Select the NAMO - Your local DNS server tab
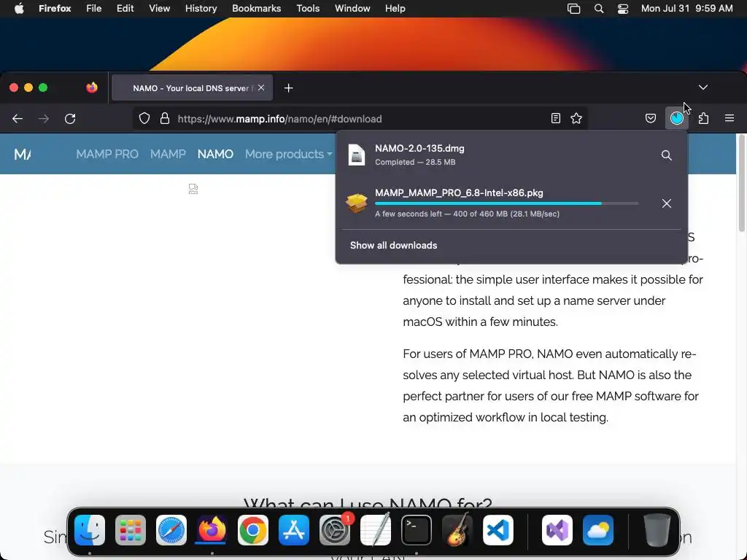This screenshot has height=560, width=747. [192, 87]
